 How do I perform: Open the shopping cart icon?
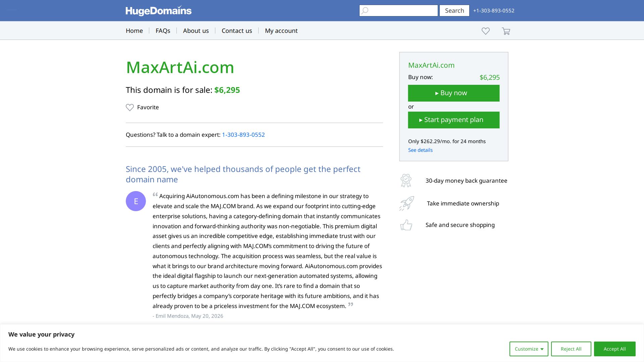[506, 31]
